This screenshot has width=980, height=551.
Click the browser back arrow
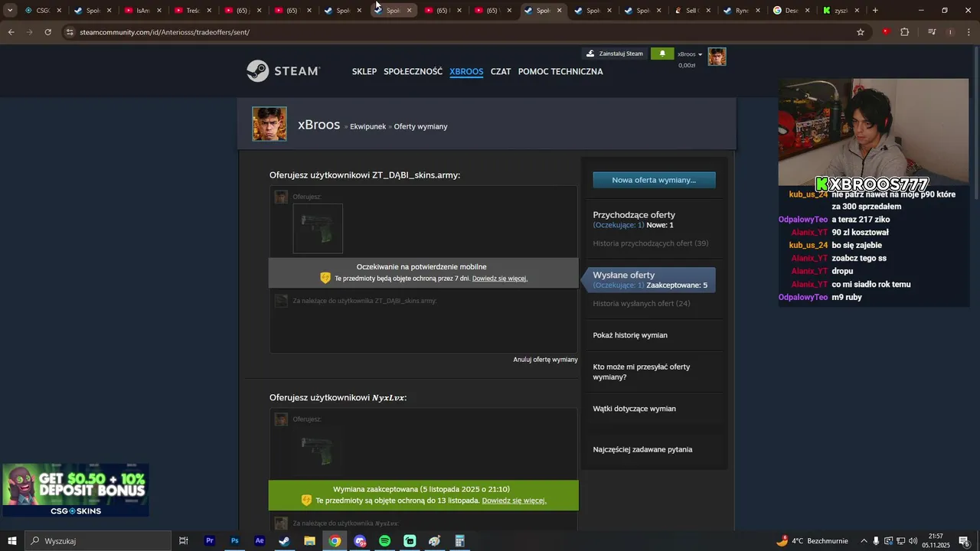click(11, 32)
